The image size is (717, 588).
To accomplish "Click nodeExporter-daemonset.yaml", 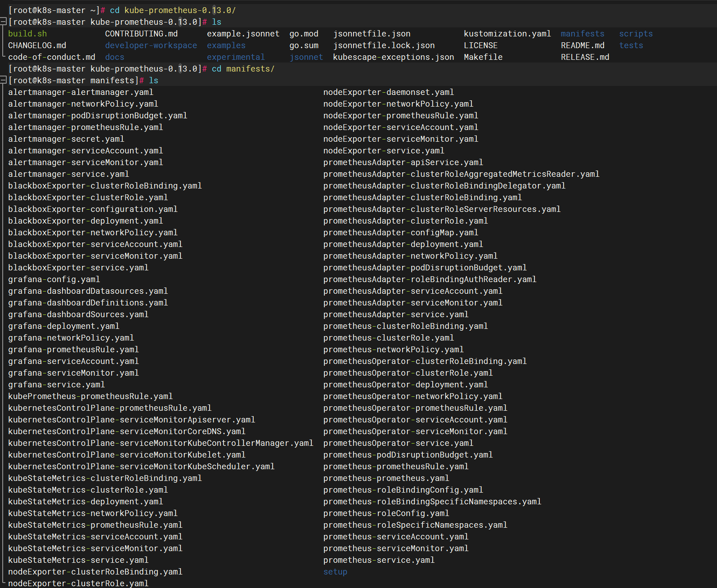I will 389,92.
